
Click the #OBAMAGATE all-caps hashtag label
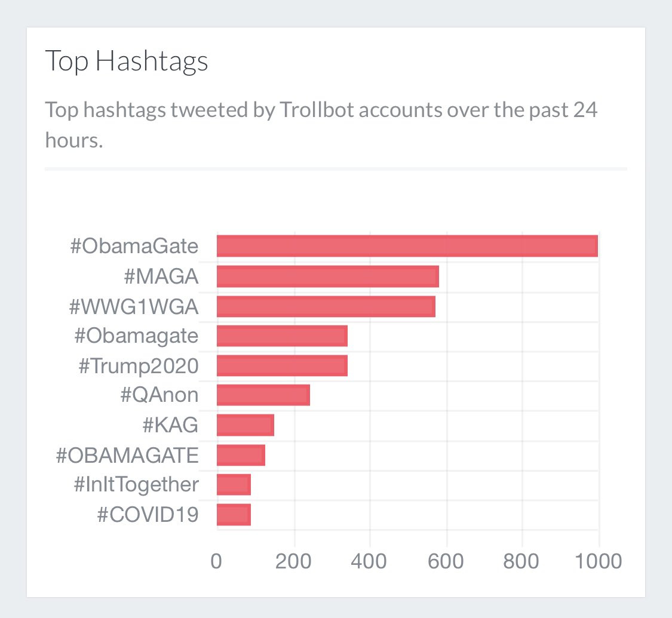pyautogui.click(x=127, y=456)
